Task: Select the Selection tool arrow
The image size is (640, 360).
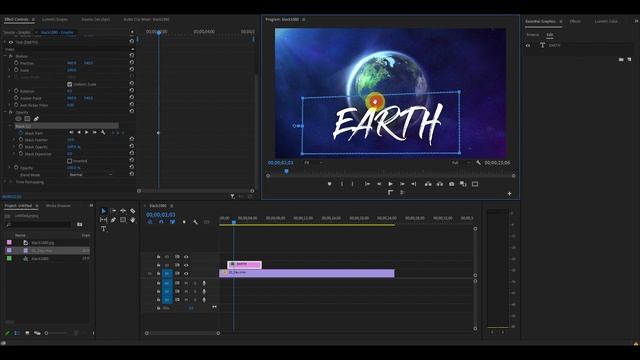Action: pos(104,211)
